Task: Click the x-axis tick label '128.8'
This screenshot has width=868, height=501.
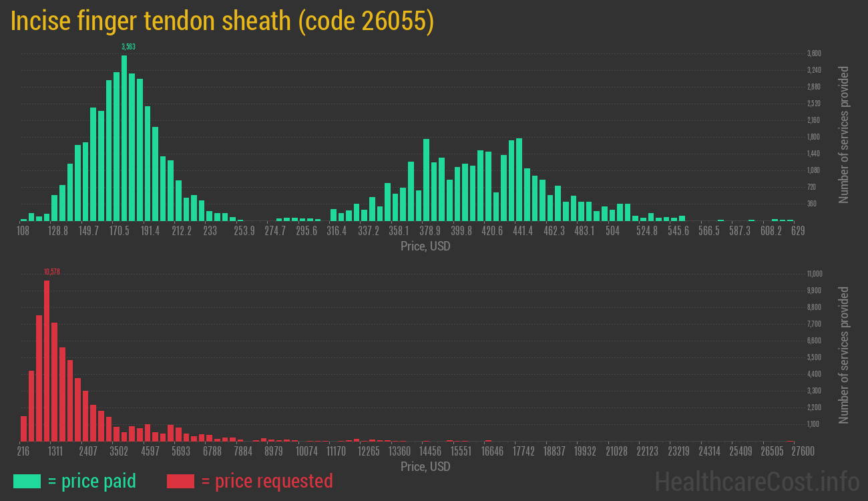Action: tap(57, 231)
